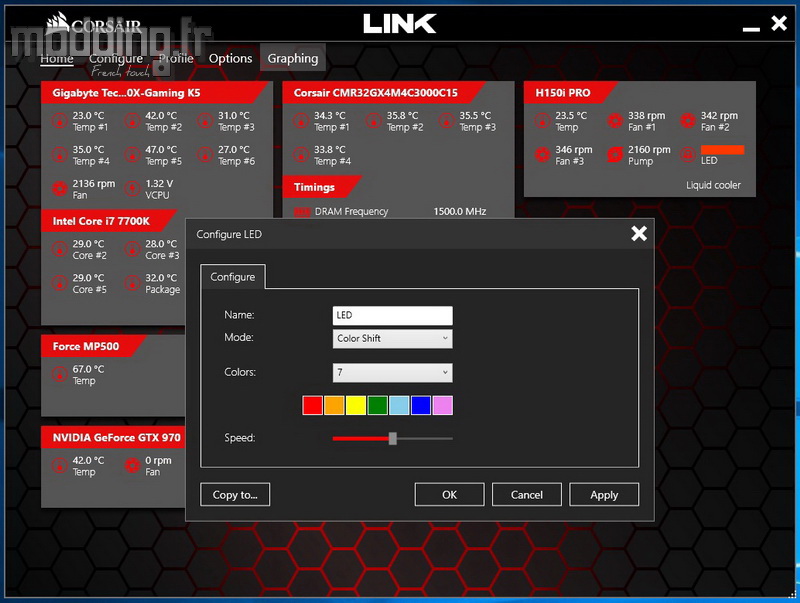Click the Speed slider handle
800x603 pixels.
tap(392, 438)
